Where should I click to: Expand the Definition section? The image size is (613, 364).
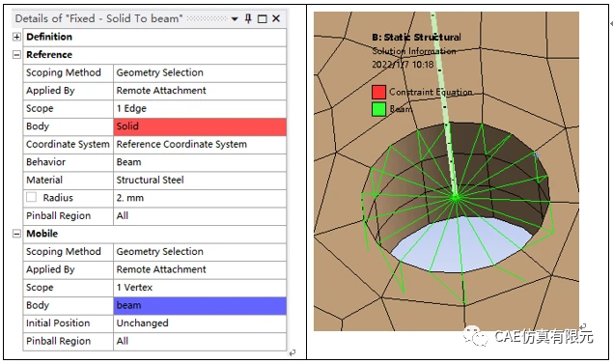[x=16, y=37]
